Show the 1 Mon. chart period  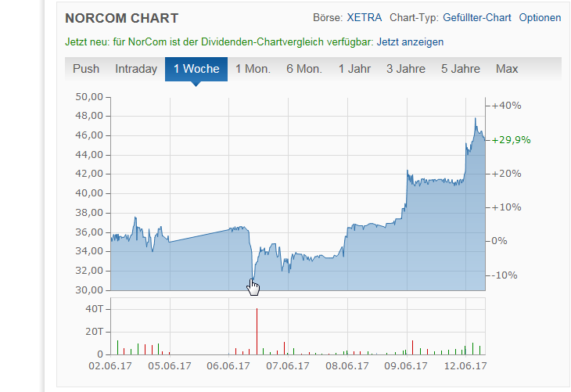[253, 69]
